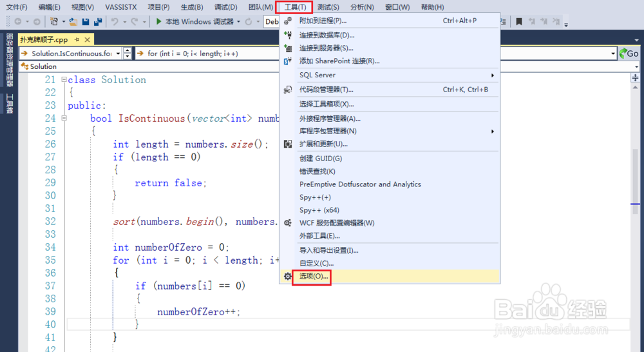Click the save file floppy icon
Viewport: 644px width, 352px height.
86,22
